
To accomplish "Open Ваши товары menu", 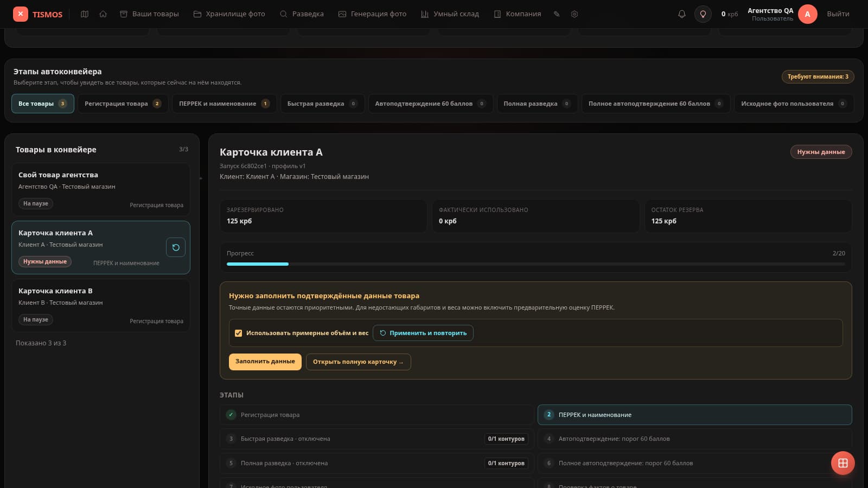I will click(x=149, y=14).
